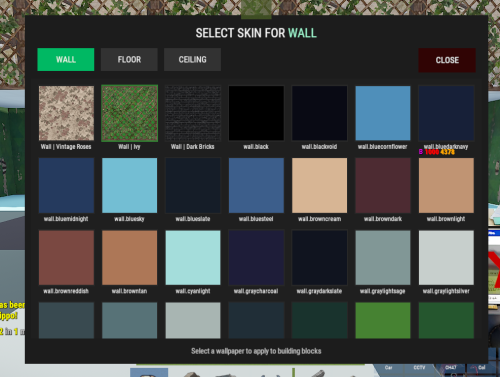Click the bright green swatch in bottom row
Image resolution: width=500 pixels, height=377 pixels.
coord(383,320)
